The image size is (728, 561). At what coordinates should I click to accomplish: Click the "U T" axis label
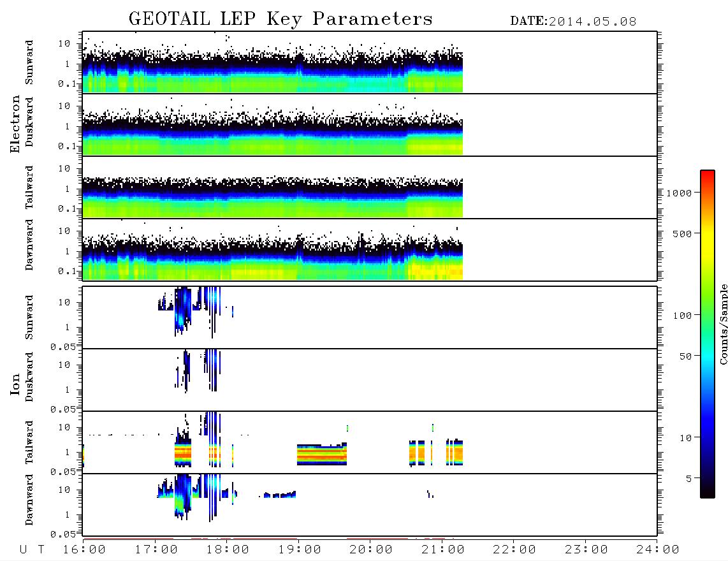[32, 550]
